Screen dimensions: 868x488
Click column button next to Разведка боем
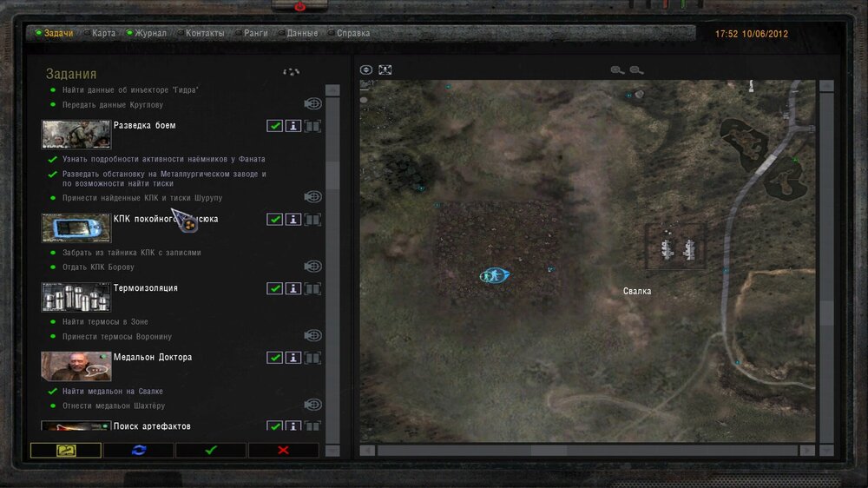pos(312,126)
